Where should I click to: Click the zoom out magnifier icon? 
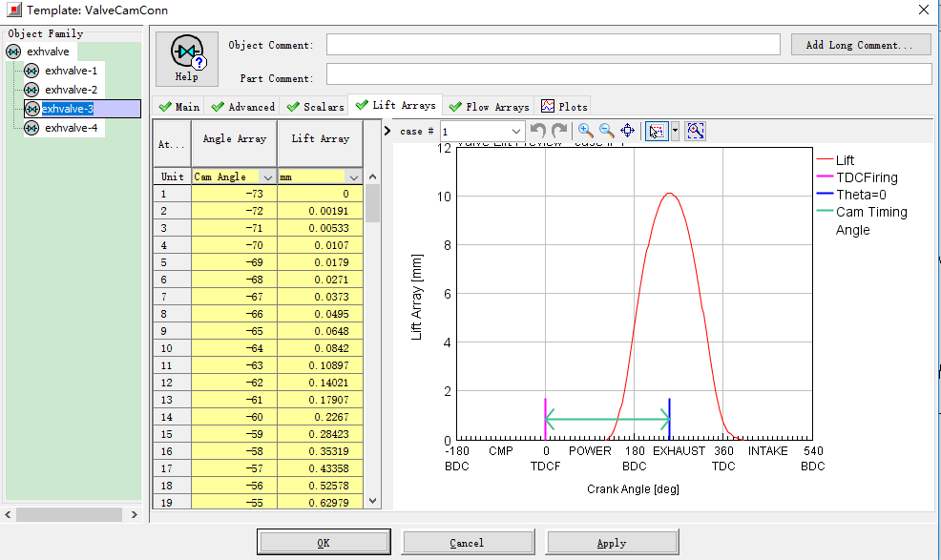[x=606, y=131]
